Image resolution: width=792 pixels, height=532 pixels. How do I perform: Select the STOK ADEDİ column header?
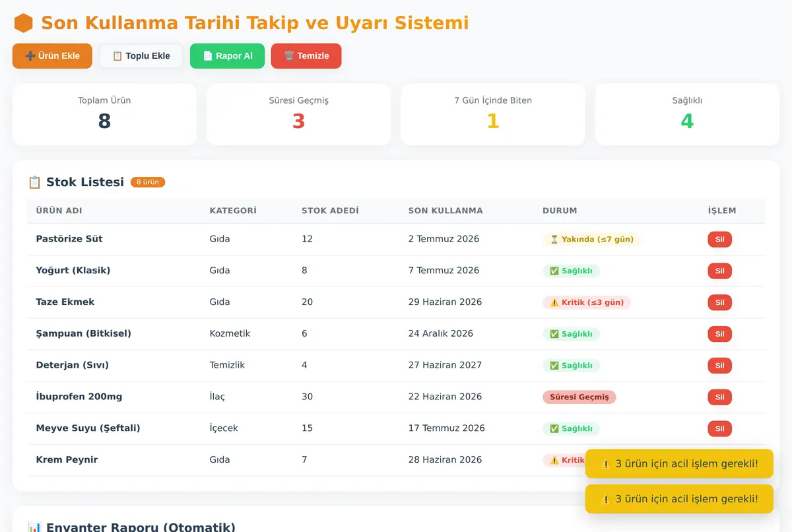click(x=330, y=211)
